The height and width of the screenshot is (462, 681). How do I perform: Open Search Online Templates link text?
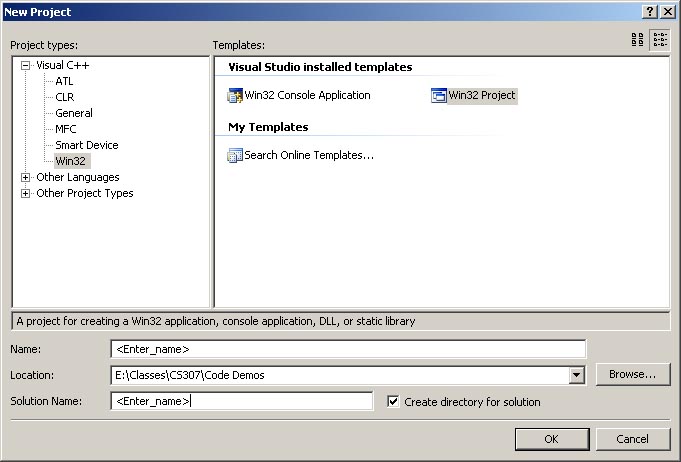point(309,155)
